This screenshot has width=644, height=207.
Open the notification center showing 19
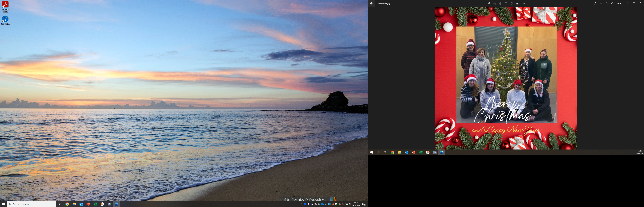(x=364, y=204)
